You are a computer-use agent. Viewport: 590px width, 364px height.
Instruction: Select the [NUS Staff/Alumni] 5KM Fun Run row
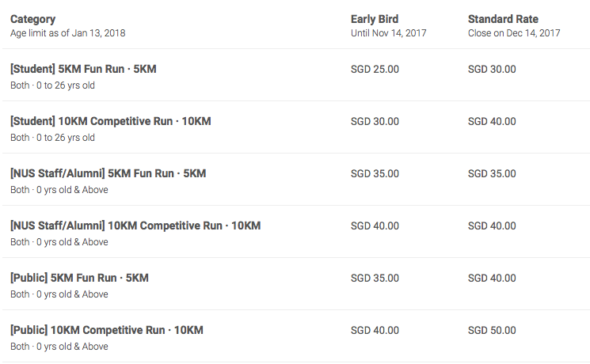[x=108, y=174]
